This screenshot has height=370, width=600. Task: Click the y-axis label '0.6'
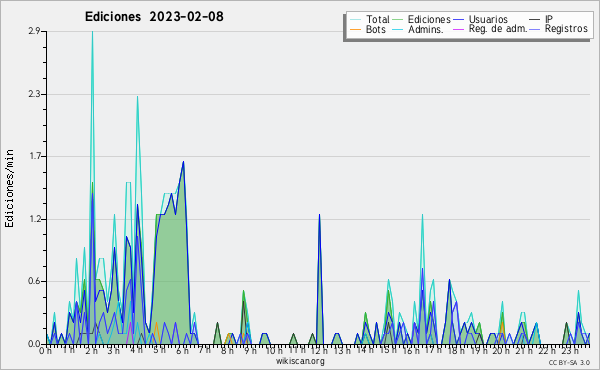tap(34, 281)
